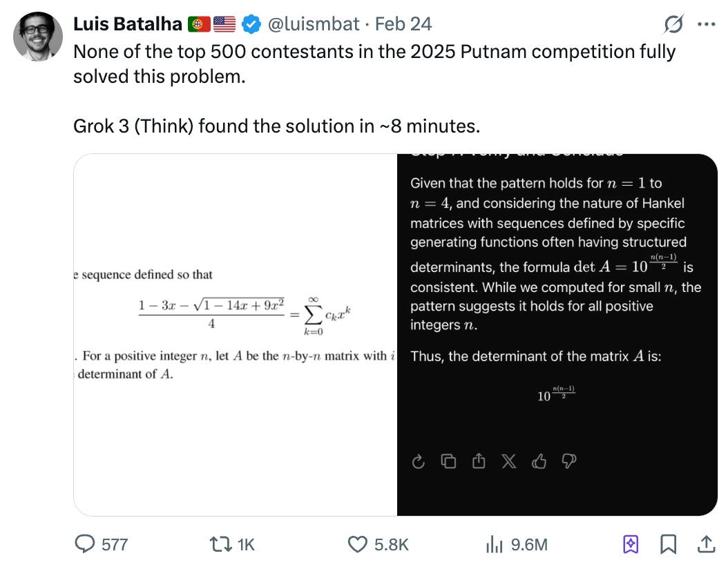
Task: Open the @luismbat handle link
Action: pos(314,24)
